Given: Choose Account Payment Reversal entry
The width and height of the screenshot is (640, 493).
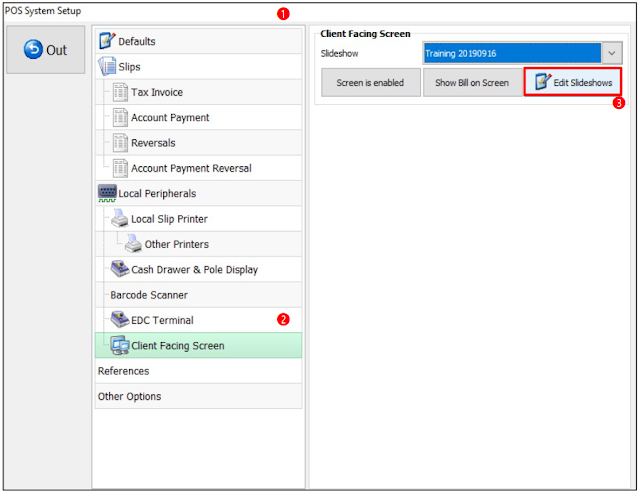Looking at the screenshot, I should tap(199, 168).
